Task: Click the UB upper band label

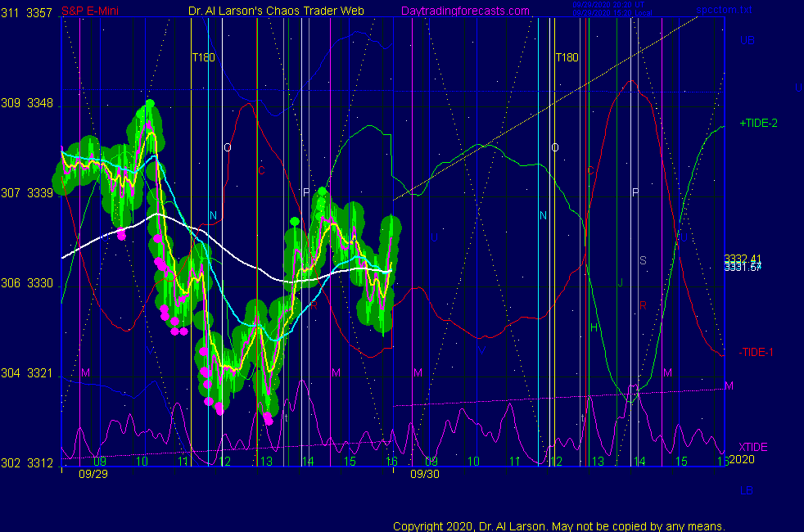Action: coord(747,39)
